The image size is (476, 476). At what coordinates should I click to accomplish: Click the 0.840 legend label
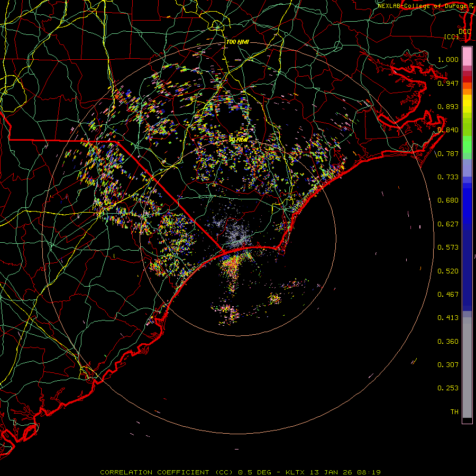coord(448,130)
